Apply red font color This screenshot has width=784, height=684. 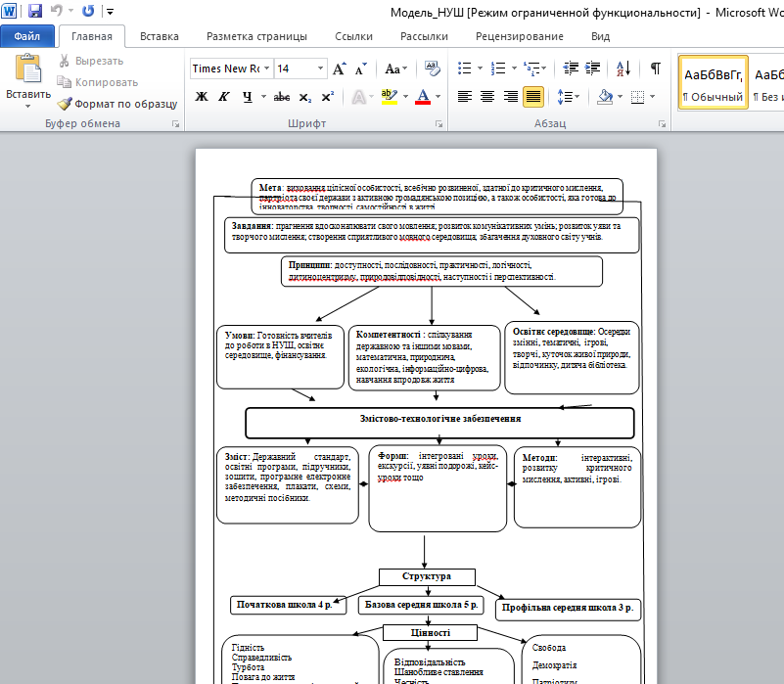(423, 97)
